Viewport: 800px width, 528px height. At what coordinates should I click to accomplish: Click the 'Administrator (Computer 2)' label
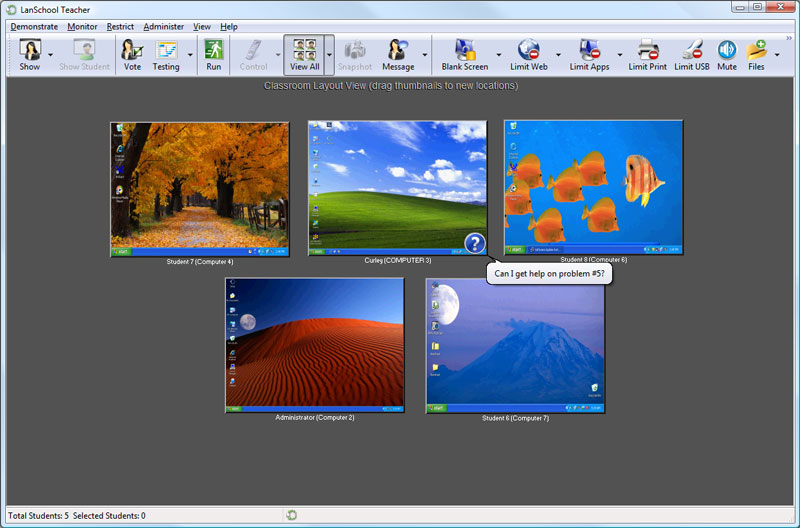tap(315, 417)
